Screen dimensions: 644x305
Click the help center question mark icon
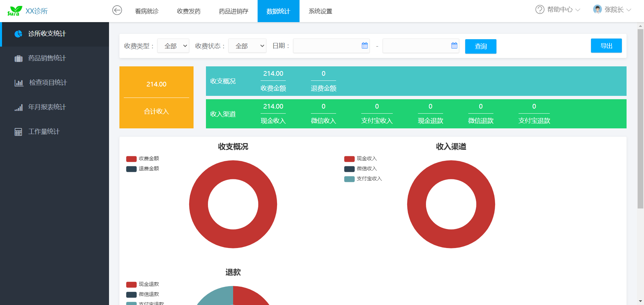pyautogui.click(x=540, y=10)
